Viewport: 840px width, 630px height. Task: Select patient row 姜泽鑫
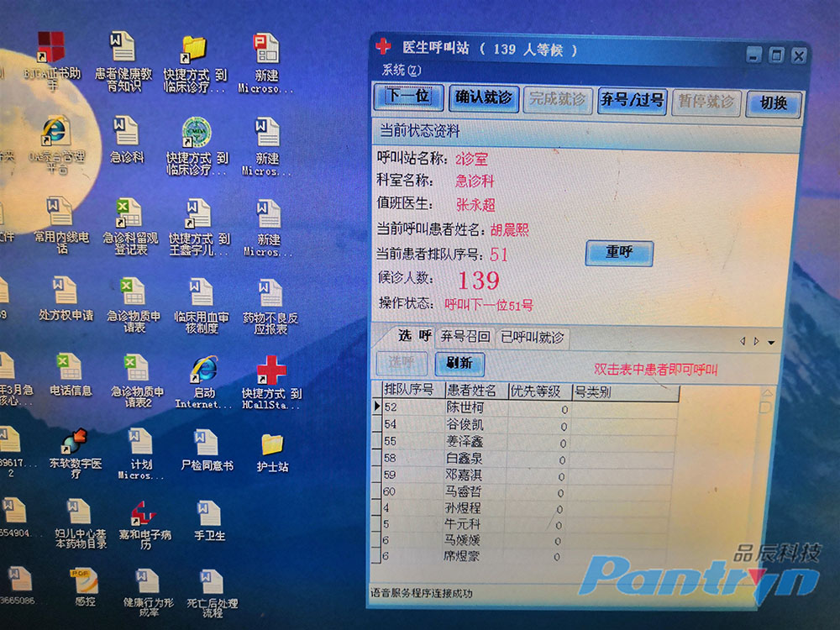(524, 442)
